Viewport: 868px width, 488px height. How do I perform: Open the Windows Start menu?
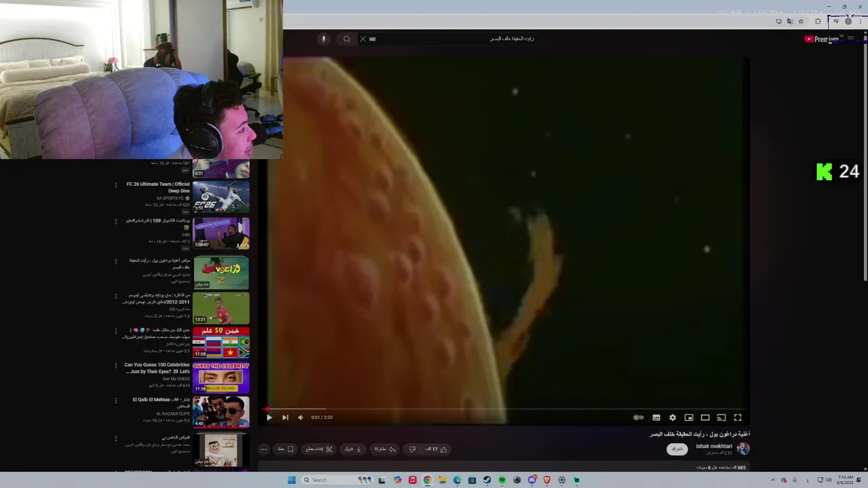292,480
